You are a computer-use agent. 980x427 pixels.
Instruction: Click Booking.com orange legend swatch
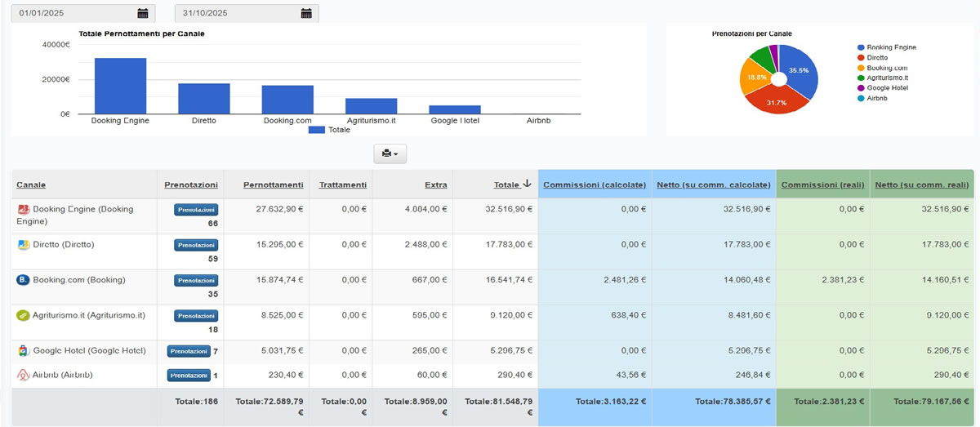(861, 68)
